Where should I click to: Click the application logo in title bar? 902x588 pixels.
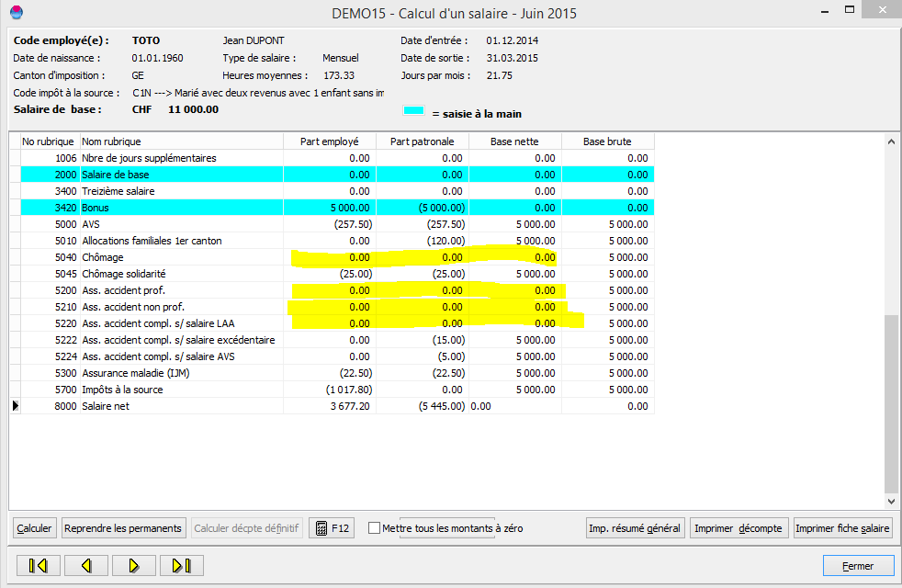point(17,12)
